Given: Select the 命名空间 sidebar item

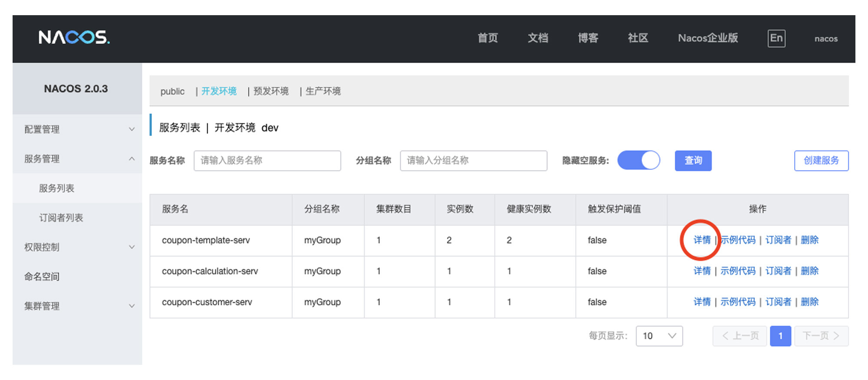Looking at the screenshot, I should tap(42, 277).
